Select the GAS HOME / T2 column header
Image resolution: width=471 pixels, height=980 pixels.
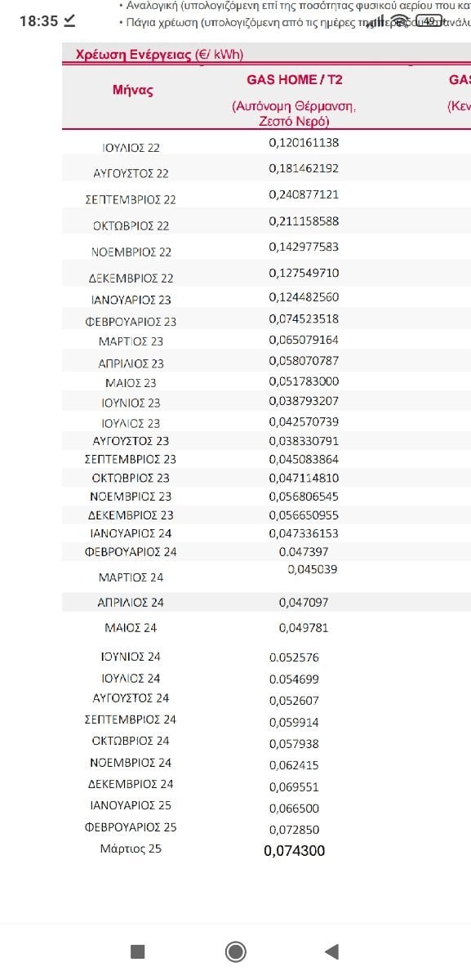coord(294,80)
